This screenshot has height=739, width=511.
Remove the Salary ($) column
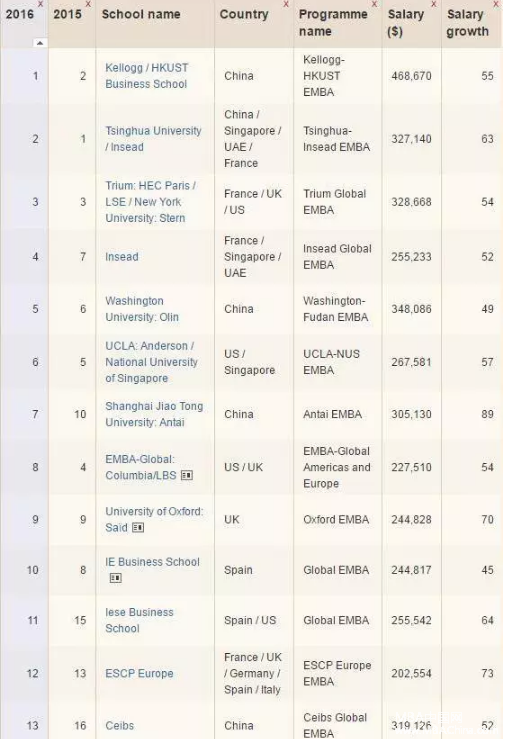(x=434, y=4)
